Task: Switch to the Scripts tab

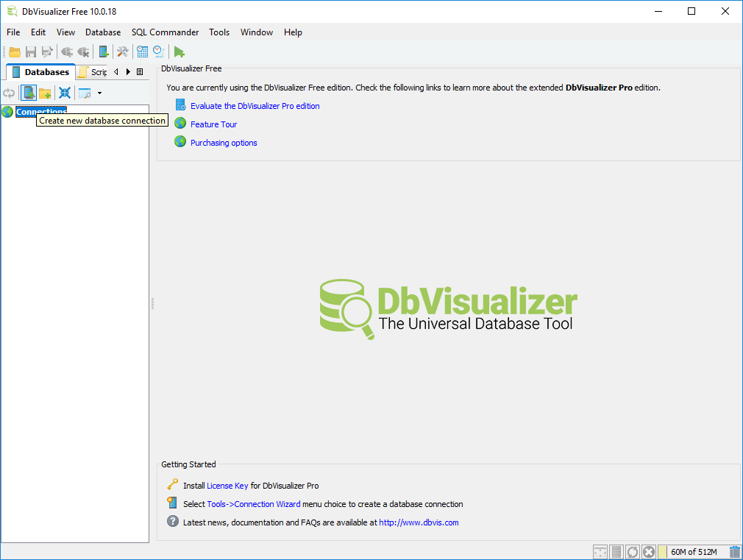Action: click(x=93, y=72)
